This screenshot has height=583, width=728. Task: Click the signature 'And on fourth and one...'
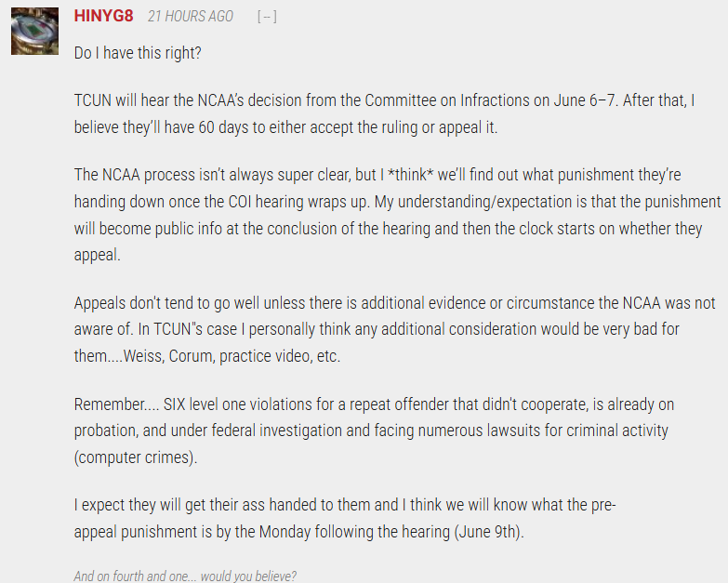click(185, 576)
